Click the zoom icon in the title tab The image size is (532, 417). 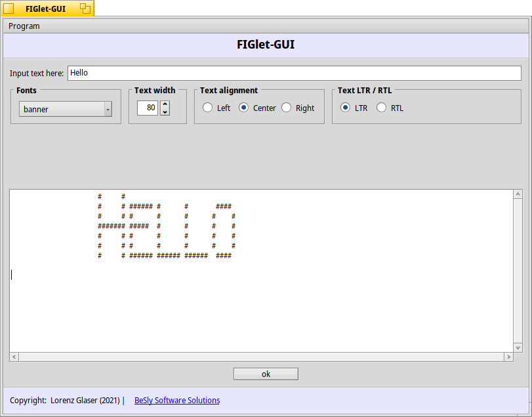85,9
